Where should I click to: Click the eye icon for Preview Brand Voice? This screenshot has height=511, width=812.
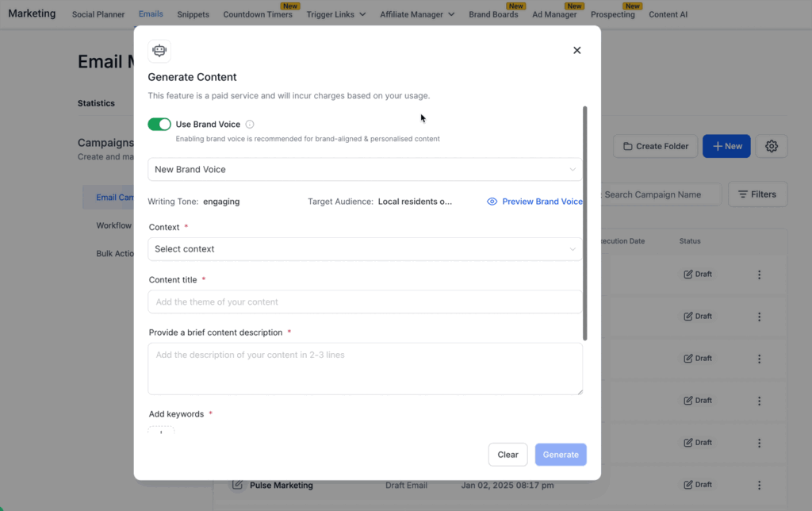(x=492, y=202)
